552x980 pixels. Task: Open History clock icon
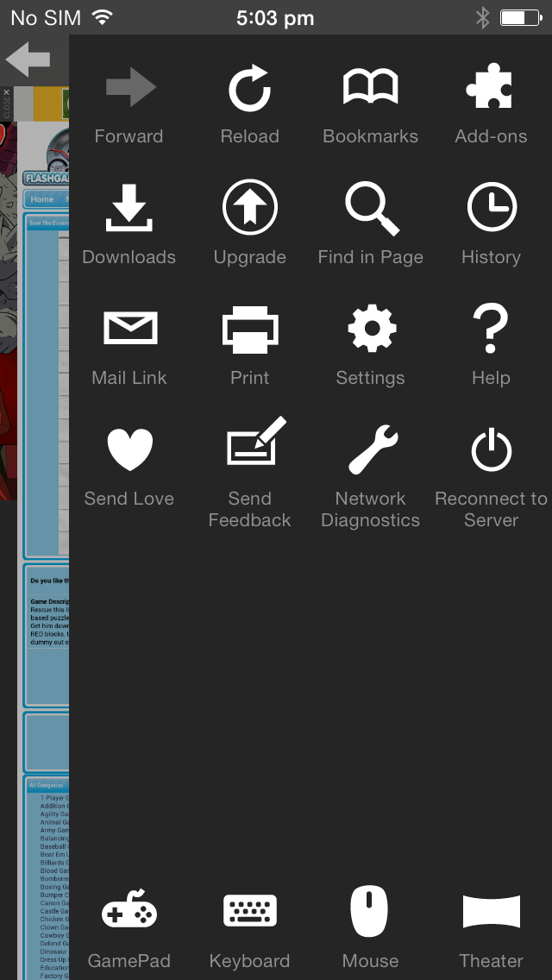(491, 209)
